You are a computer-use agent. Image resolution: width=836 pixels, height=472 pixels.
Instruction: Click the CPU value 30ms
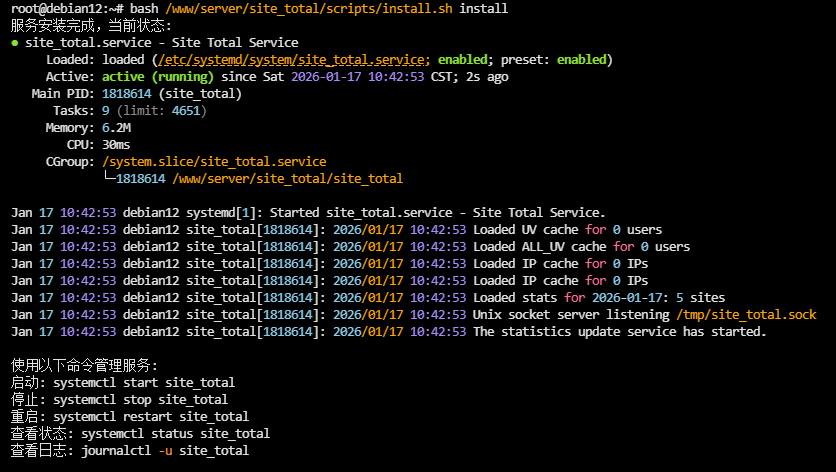coord(116,145)
